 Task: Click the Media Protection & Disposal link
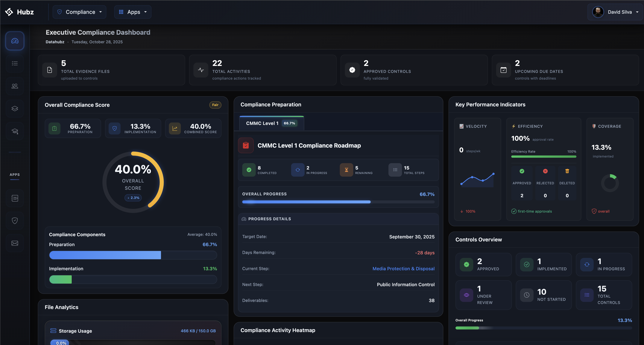pyautogui.click(x=403, y=268)
